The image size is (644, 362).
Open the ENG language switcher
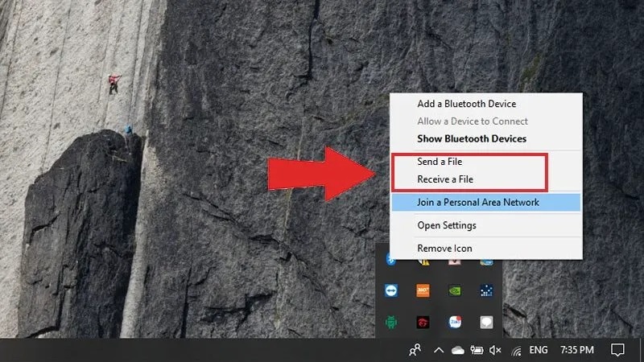(539, 350)
